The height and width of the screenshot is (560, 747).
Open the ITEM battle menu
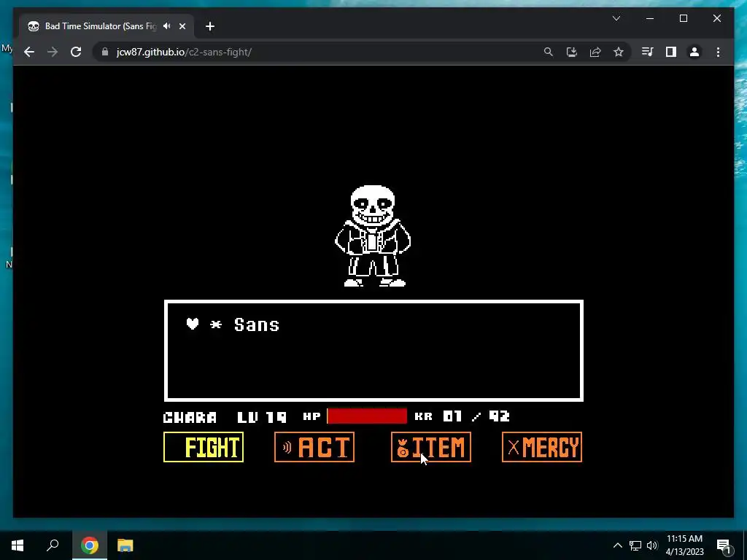pyautogui.click(x=431, y=447)
